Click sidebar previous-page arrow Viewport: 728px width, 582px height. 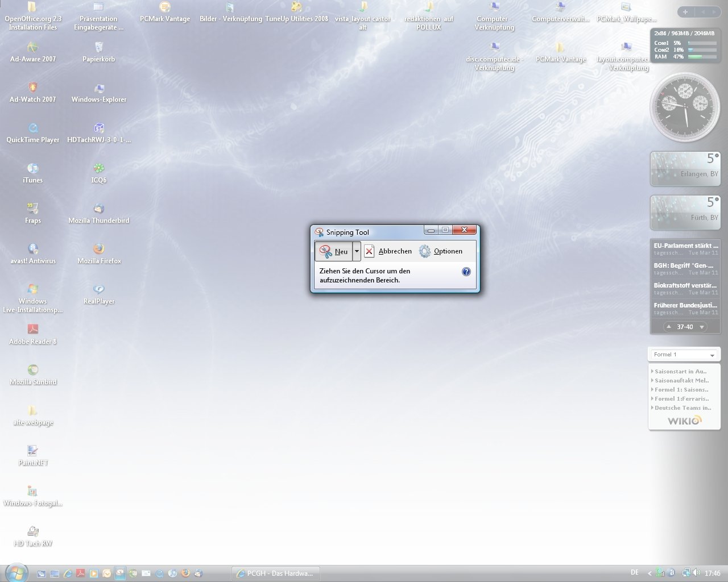pos(702,12)
